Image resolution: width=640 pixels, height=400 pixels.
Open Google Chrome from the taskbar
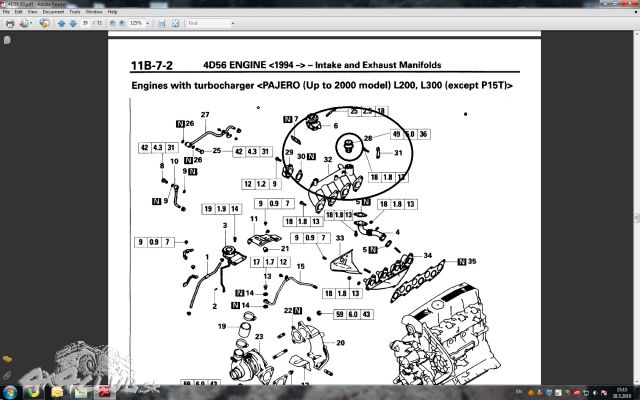[x=33, y=393]
